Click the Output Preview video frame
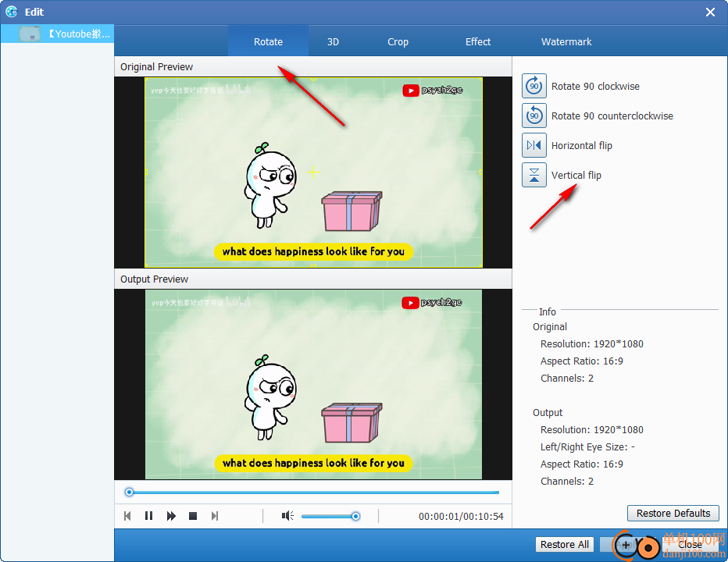 pos(313,384)
